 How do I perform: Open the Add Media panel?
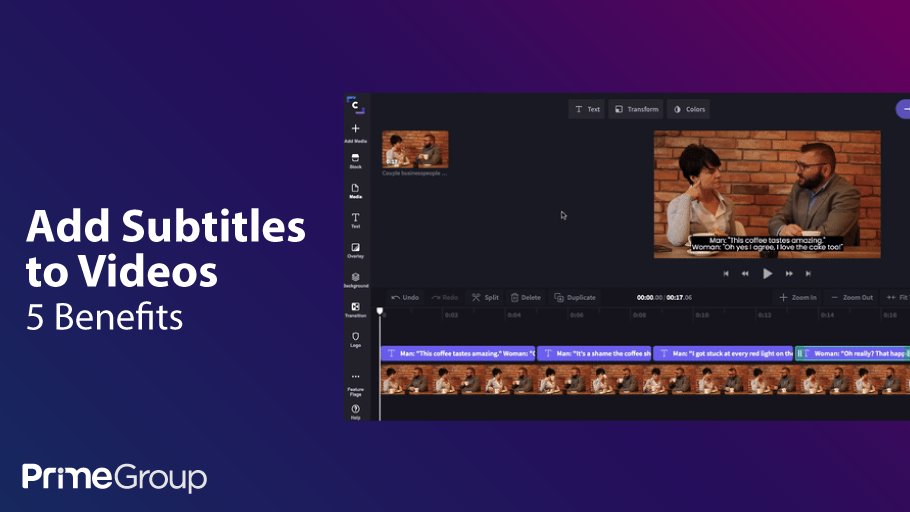[x=356, y=133]
